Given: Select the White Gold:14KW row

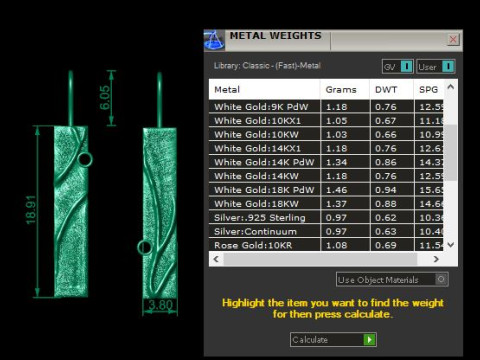Looking at the screenshot, I should pyautogui.click(x=326, y=176).
